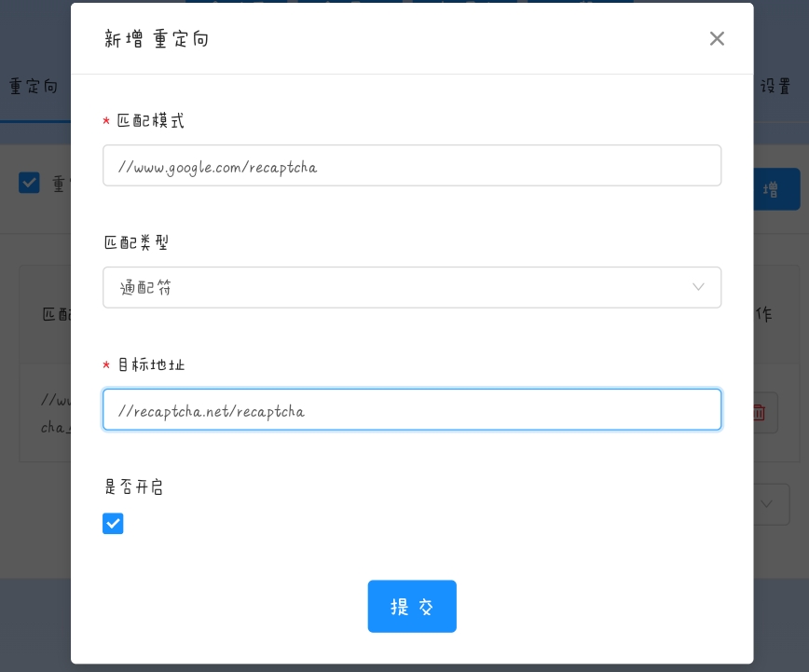Click the 是否开启 label text

(x=136, y=487)
